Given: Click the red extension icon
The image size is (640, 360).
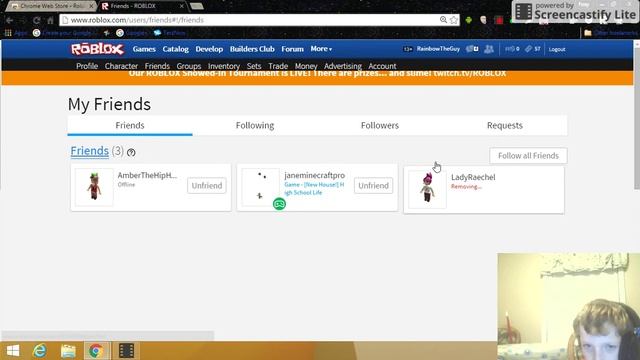Looking at the screenshot, I should tap(498, 20).
